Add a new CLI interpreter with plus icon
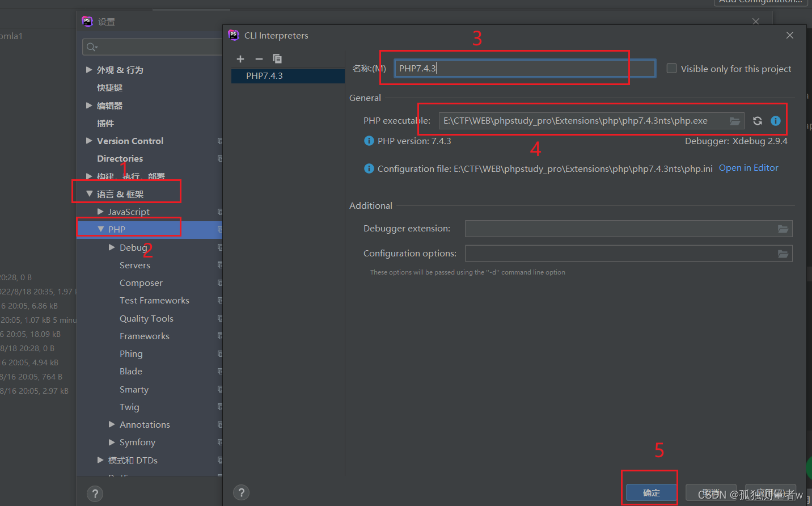This screenshot has height=506, width=812. (x=240, y=59)
